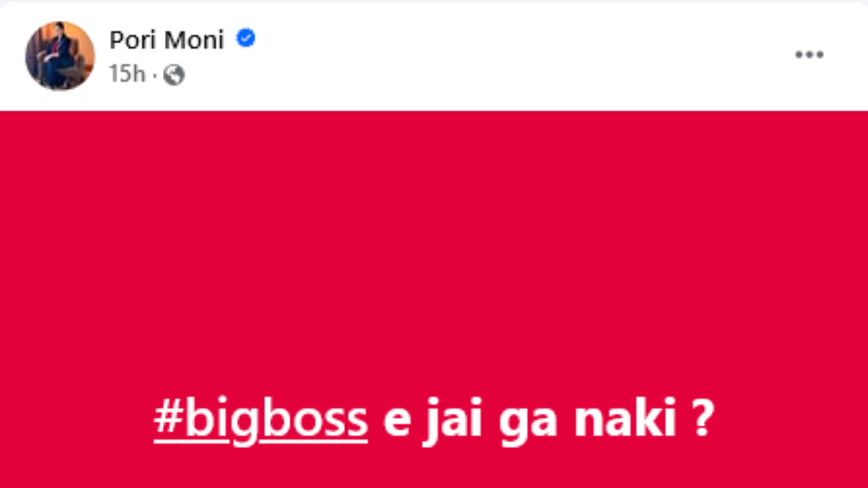
Task: Click the word 'naki' in the post
Action: tap(625, 420)
